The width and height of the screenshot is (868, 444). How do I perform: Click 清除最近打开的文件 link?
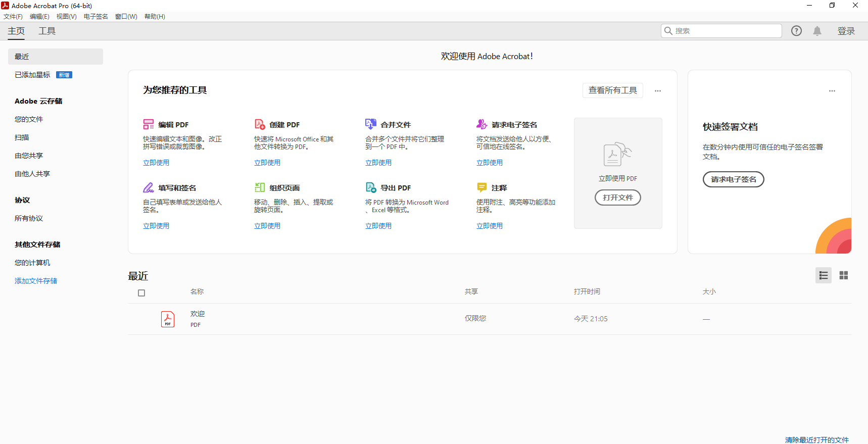817,440
